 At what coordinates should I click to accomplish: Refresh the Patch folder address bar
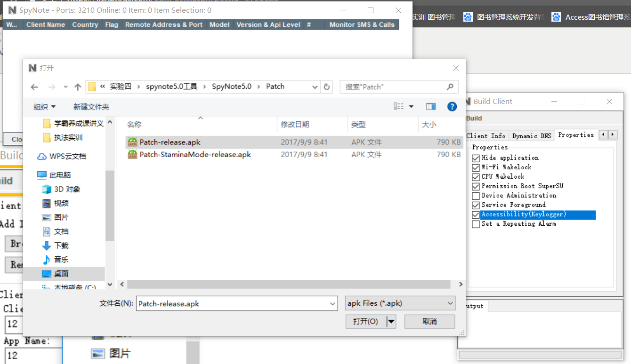pyautogui.click(x=327, y=87)
